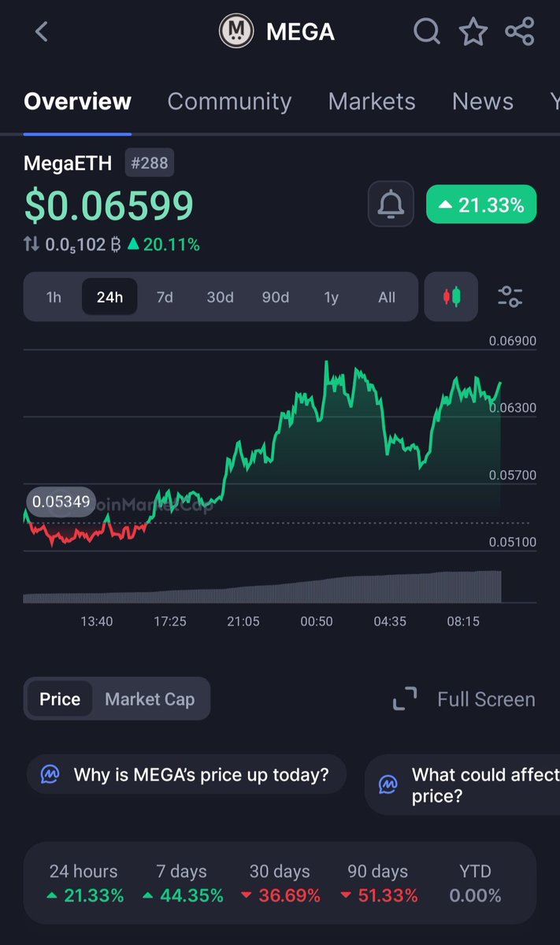Switch to candlestick chart view

451,297
